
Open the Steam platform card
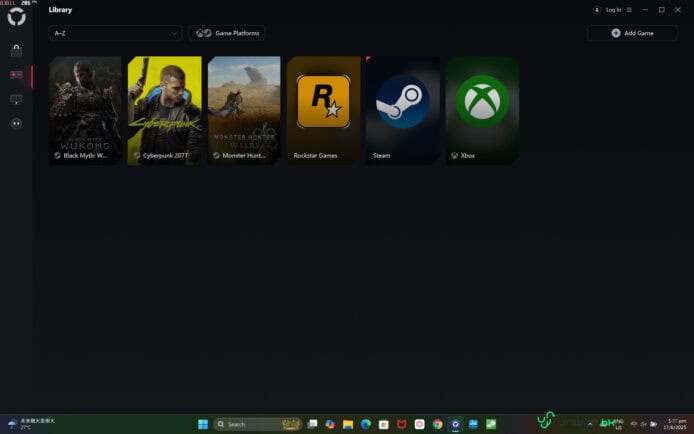coord(403,111)
